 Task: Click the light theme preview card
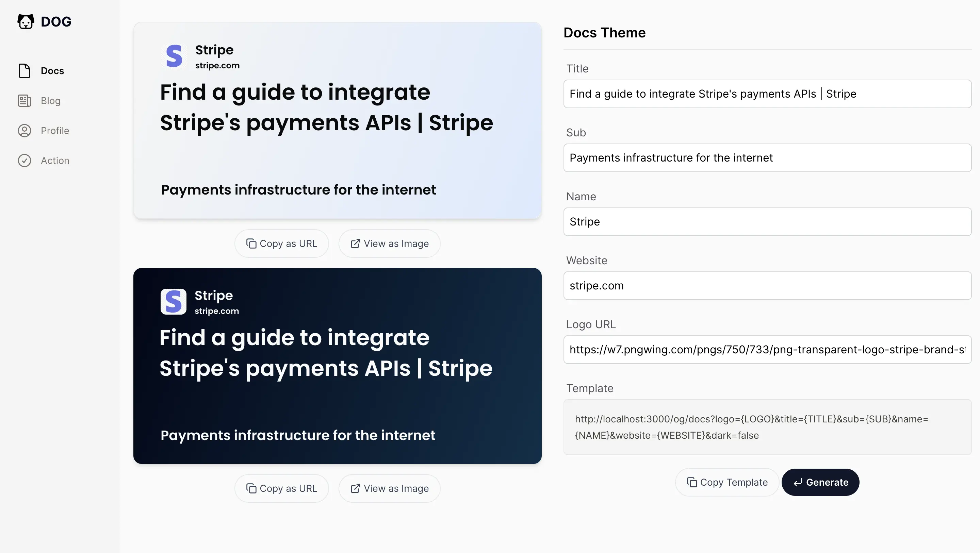click(338, 120)
